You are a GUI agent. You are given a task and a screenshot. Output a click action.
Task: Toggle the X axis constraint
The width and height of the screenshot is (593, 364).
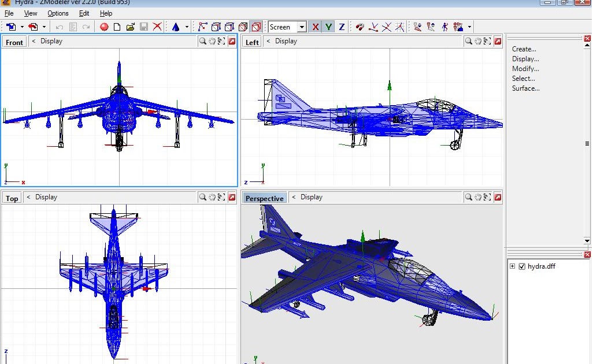[x=316, y=27]
